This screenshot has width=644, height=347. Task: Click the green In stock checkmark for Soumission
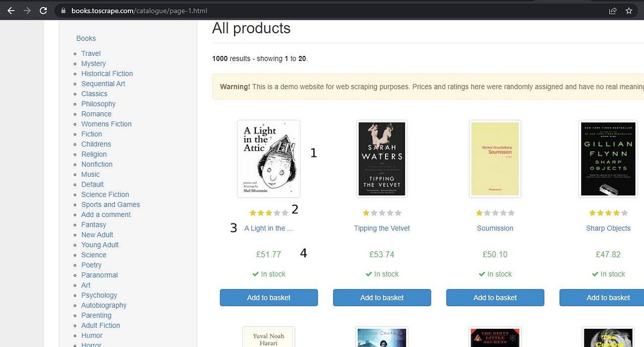[x=495, y=274]
